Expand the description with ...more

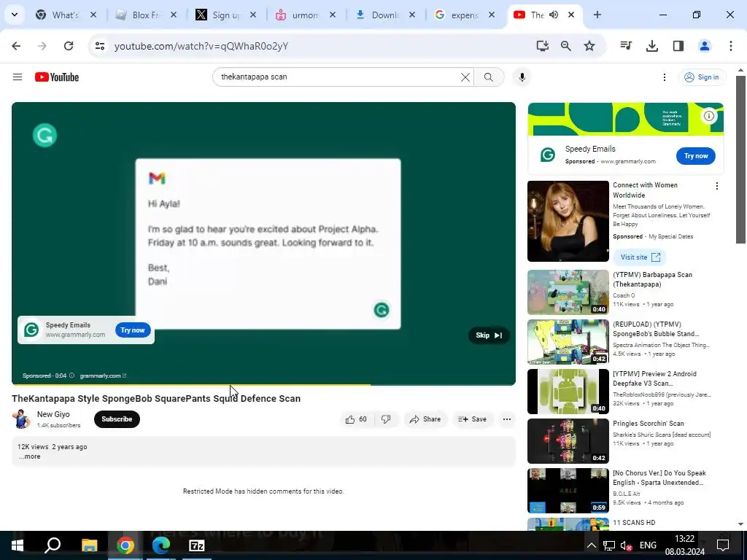coord(29,456)
